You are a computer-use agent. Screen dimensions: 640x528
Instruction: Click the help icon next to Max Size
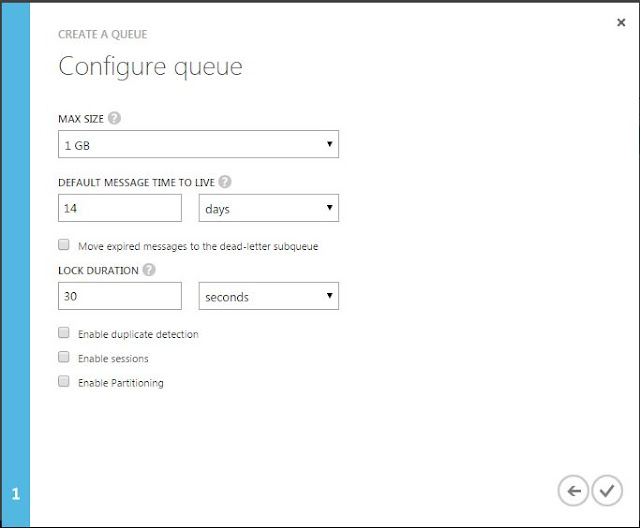pos(114,119)
